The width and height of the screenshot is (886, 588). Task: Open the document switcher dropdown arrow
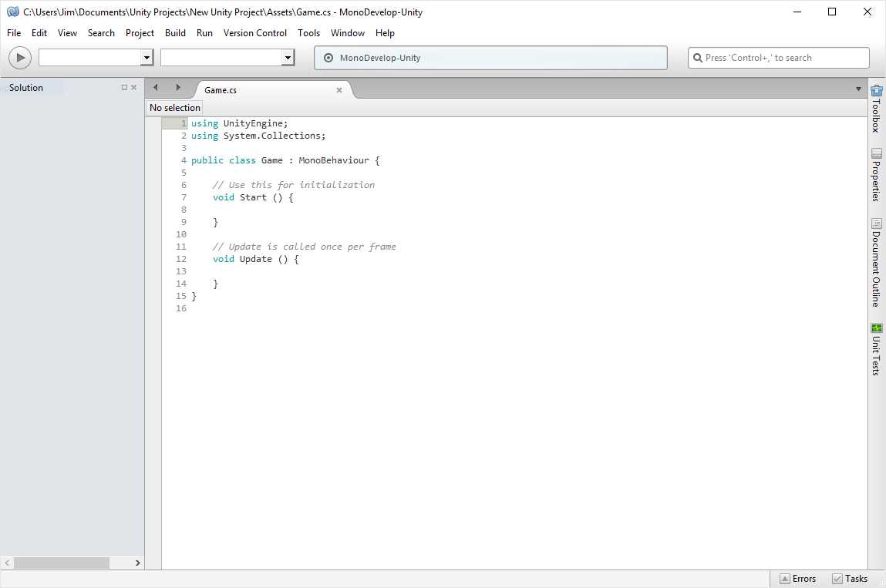coord(858,89)
